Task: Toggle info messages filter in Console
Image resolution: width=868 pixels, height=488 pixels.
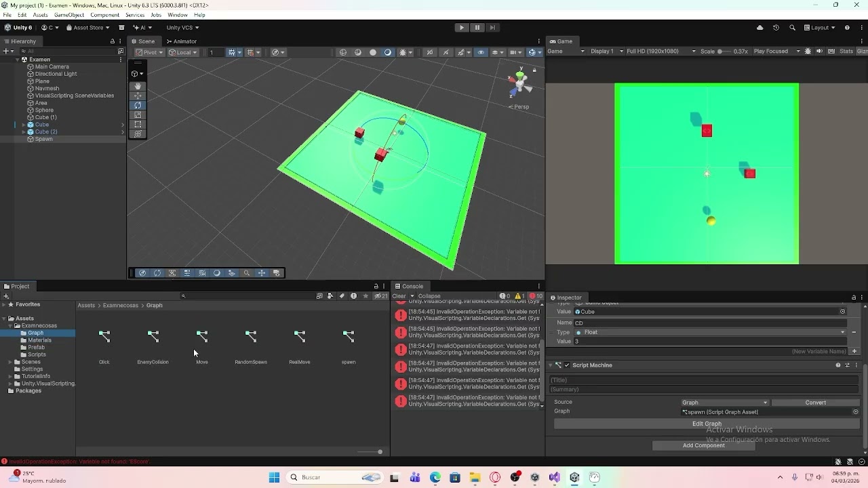Action: tap(505, 296)
